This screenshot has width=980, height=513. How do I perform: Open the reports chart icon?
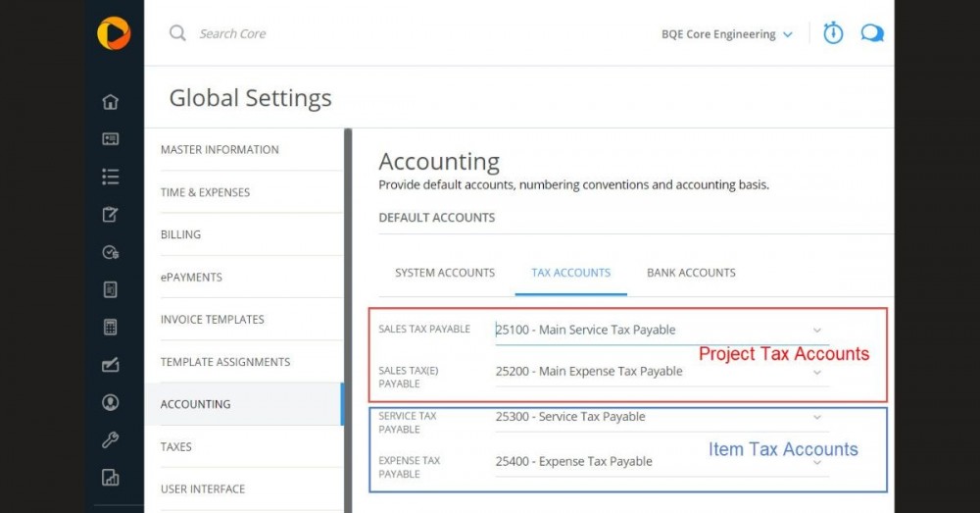[111, 478]
